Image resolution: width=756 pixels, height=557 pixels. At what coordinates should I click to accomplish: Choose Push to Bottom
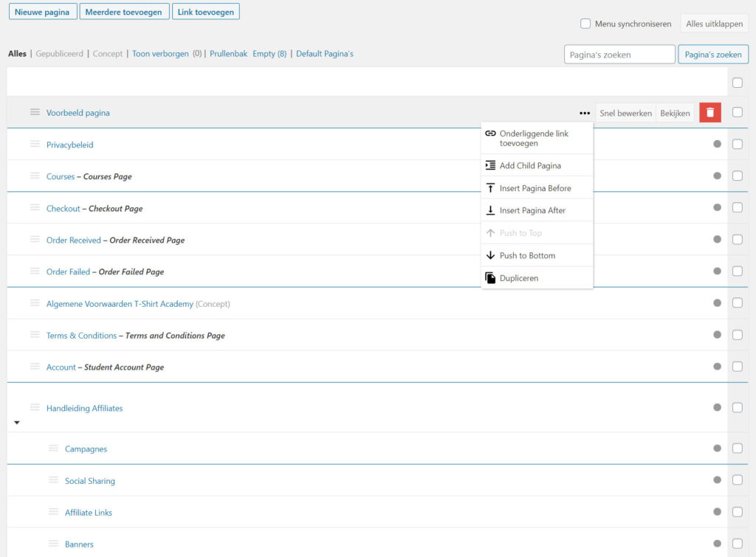coord(537,255)
